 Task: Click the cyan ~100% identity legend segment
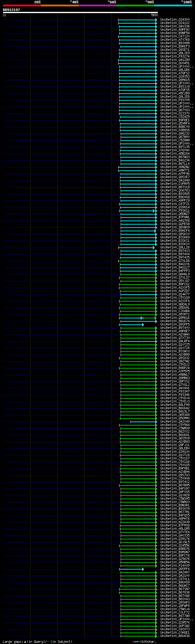(173, 5)
